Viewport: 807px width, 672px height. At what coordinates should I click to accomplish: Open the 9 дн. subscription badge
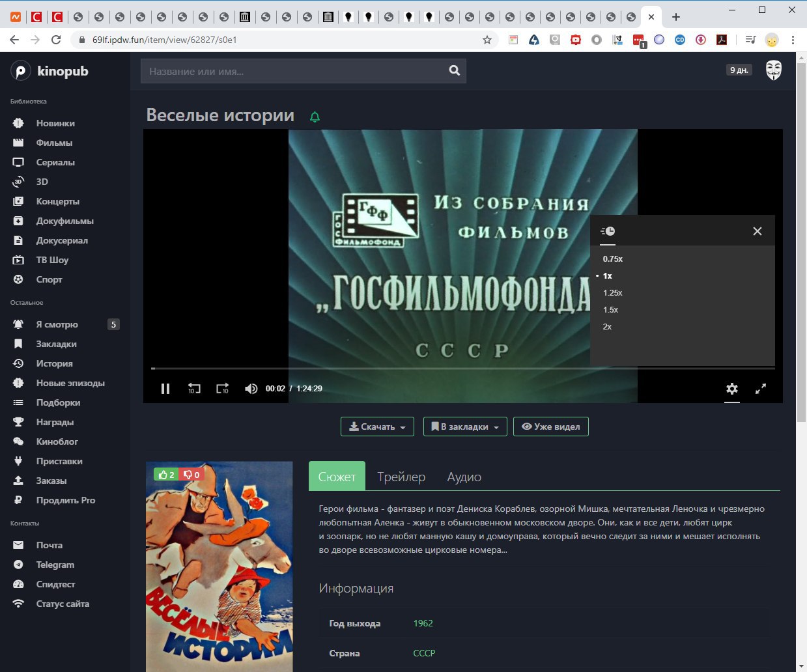[x=739, y=70]
